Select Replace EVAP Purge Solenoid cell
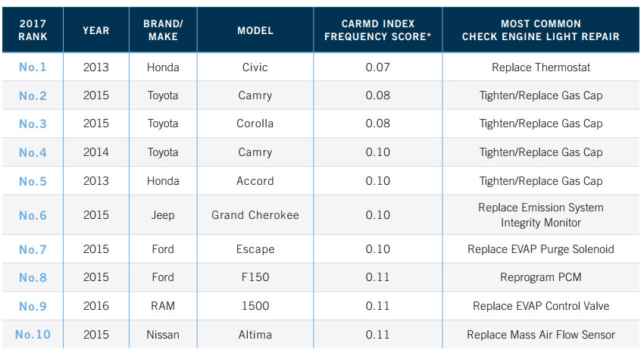The width and height of the screenshot is (644, 353). (541, 249)
